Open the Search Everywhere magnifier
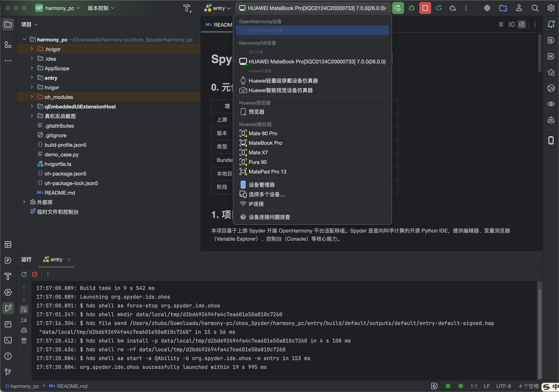Viewport: 559px width, 392px height. (535, 8)
